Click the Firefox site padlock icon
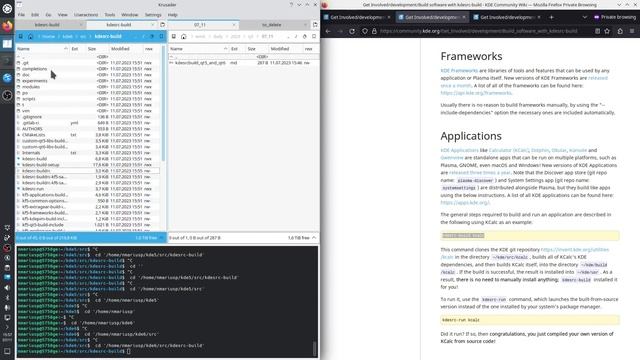Image resolution: width=640 pixels, height=360 pixels. point(374,31)
